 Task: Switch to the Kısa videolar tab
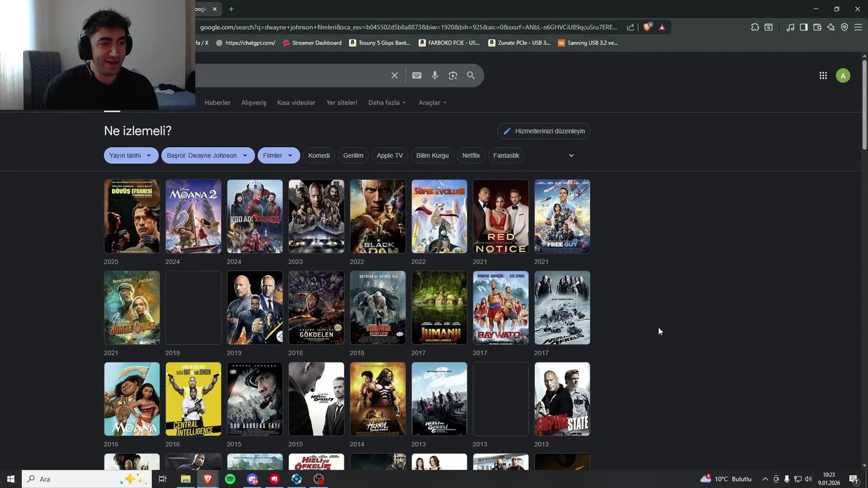(x=296, y=102)
